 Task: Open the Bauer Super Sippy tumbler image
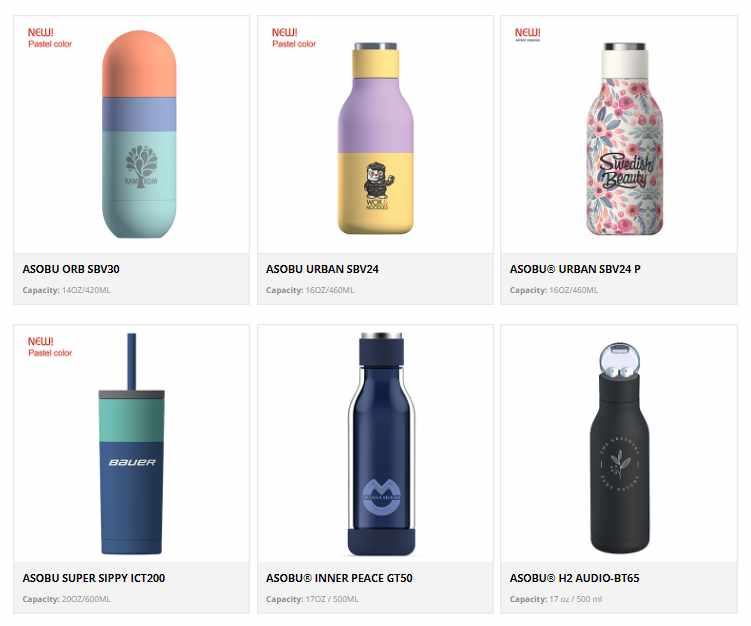pos(132,444)
